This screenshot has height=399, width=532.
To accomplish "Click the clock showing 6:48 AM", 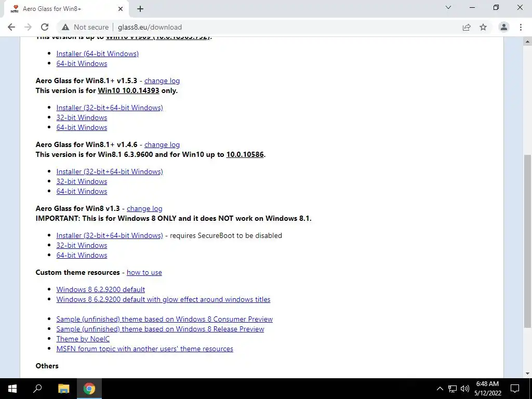I will click(487, 384).
